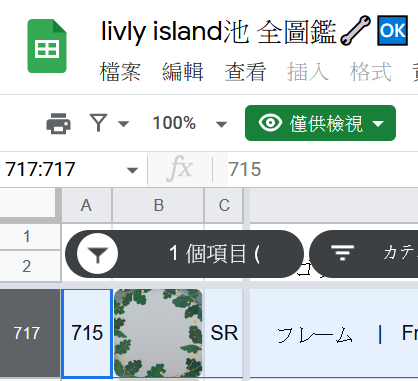Open the 僅供檢視 view-only menu
This screenshot has height=381, width=418.
pos(320,123)
